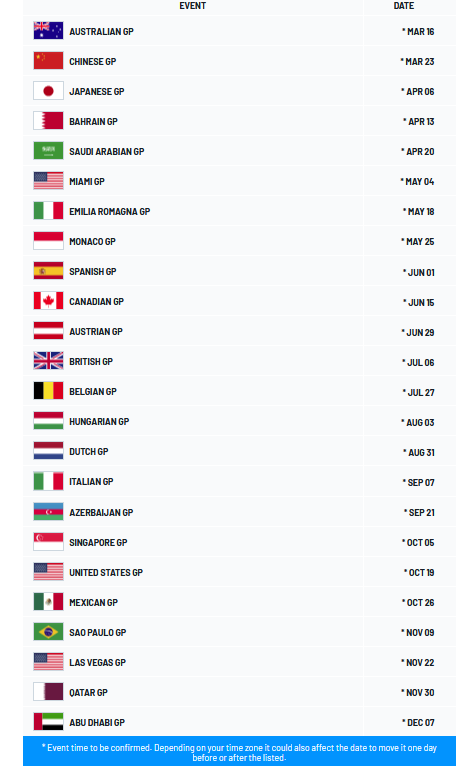Select the Belgian flag icon

tap(48, 391)
